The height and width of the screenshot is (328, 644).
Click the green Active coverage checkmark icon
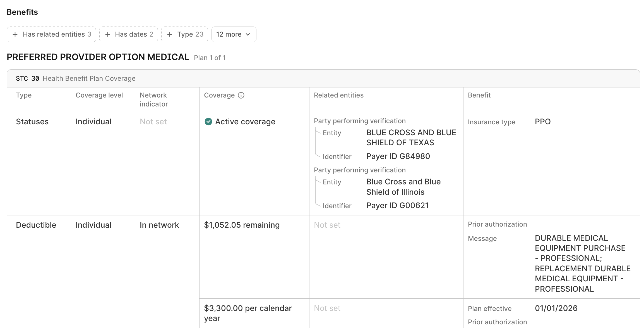[208, 122]
